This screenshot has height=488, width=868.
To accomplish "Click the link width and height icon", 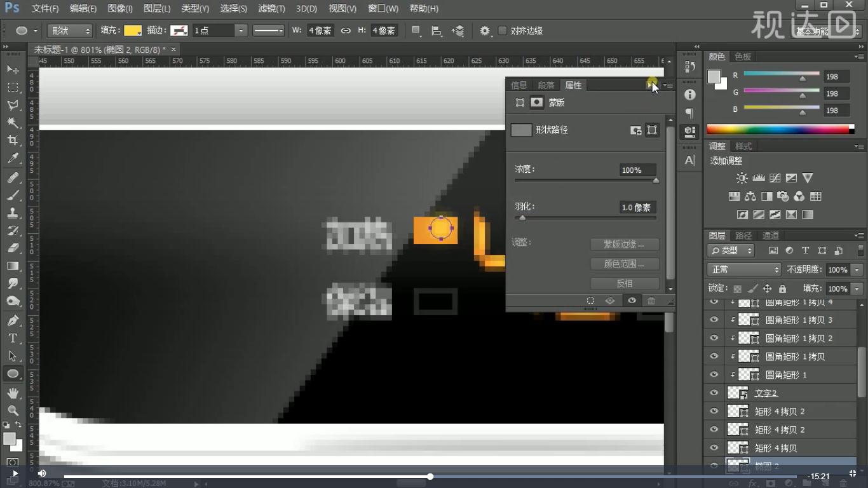I will (346, 30).
